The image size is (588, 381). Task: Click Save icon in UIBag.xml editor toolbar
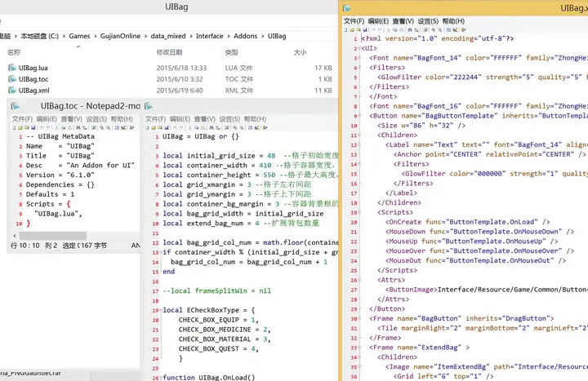tap(364, 29)
